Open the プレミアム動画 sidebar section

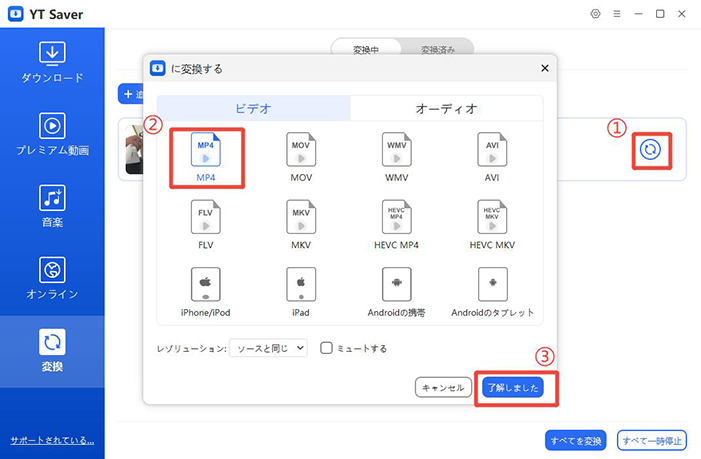(52, 135)
